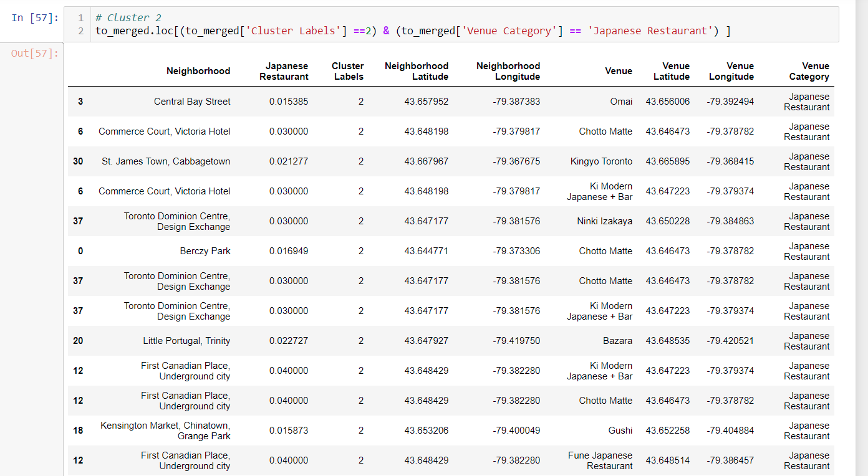This screenshot has height=476, width=868.
Task: Click the 43.653206 neighborhood latitude value
Action: pos(427,431)
